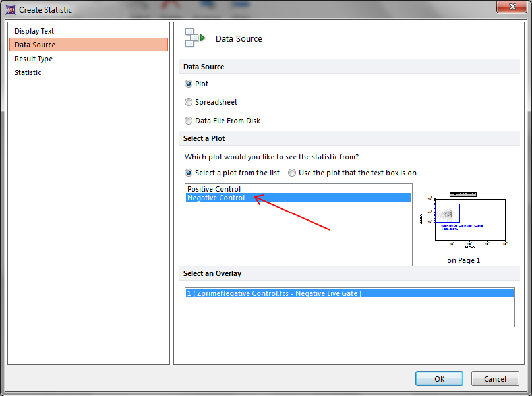The image size is (532, 396).
Task: Choose Plot as the data source
Action: (x=189, y=84)
